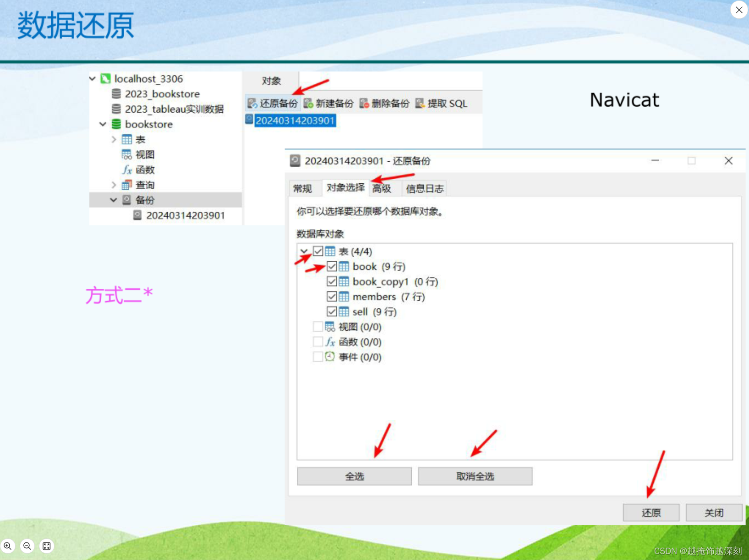Collapse the bookstore database node
The width and height of the screenshot is (749, 560).
point(103,124)
